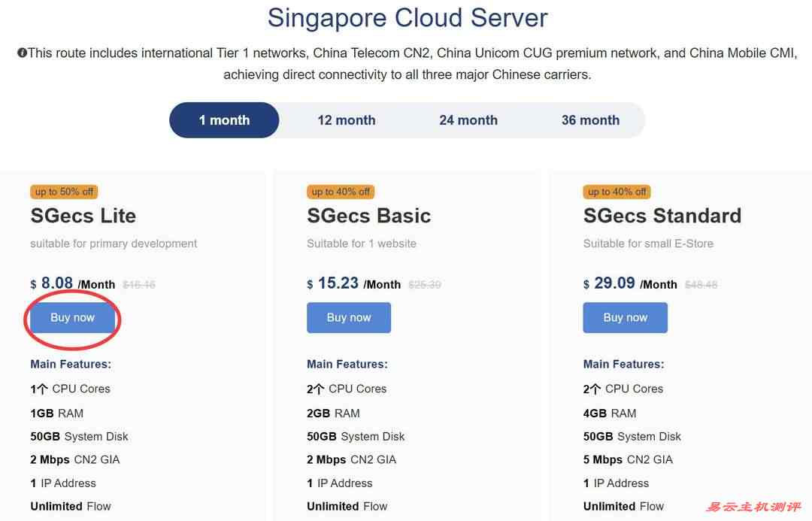Click the info icon before the route description
The height and width of the screenshot is (521, 812).
(x=22, y=53)
